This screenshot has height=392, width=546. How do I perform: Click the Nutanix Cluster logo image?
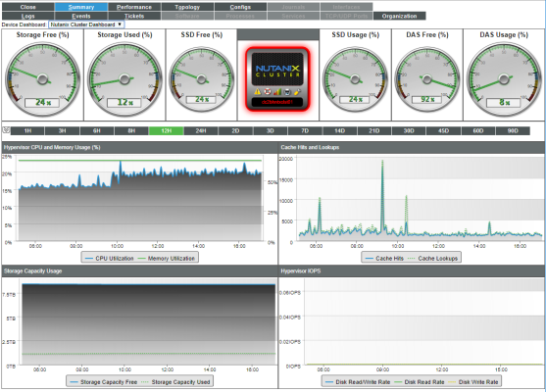point(277,70)
